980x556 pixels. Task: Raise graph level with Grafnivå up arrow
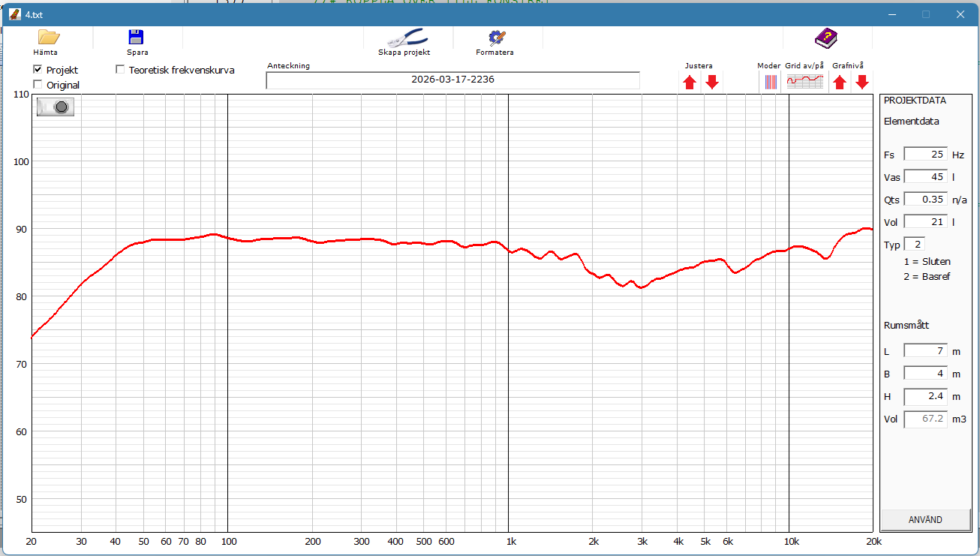tap(840, 83)
